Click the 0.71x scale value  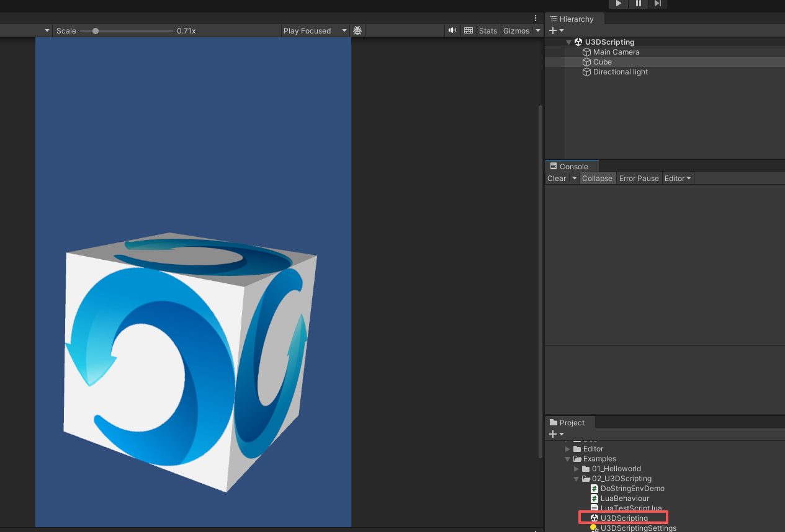[x=186, y=31]
